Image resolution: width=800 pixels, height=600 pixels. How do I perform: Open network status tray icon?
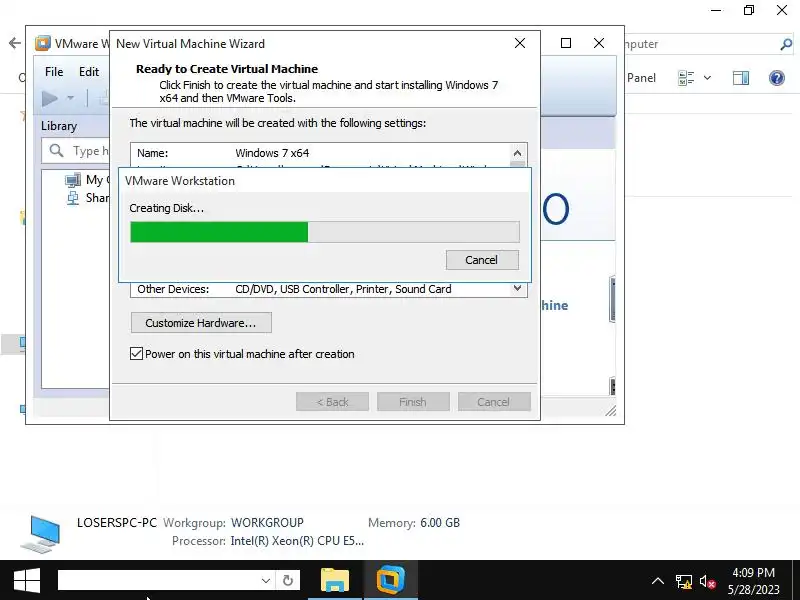(x=684, y=581)
